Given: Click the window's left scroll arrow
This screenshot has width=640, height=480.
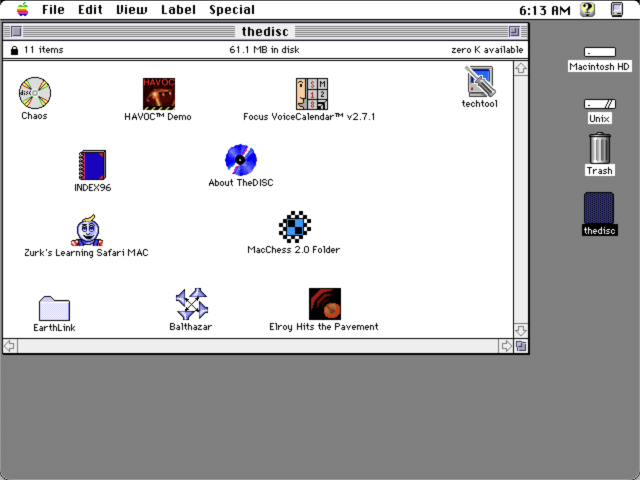Looking at the screenshot, I should coord(10,346).
